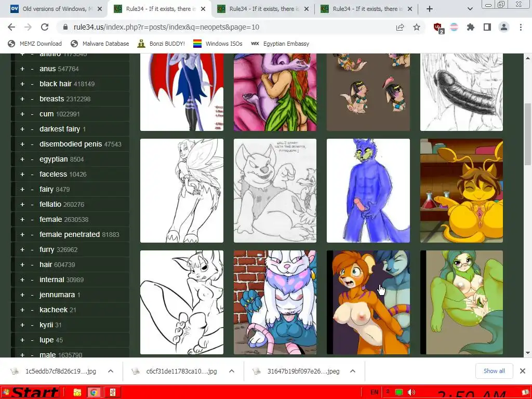Add faceless tag with plus

click(22, 174)
